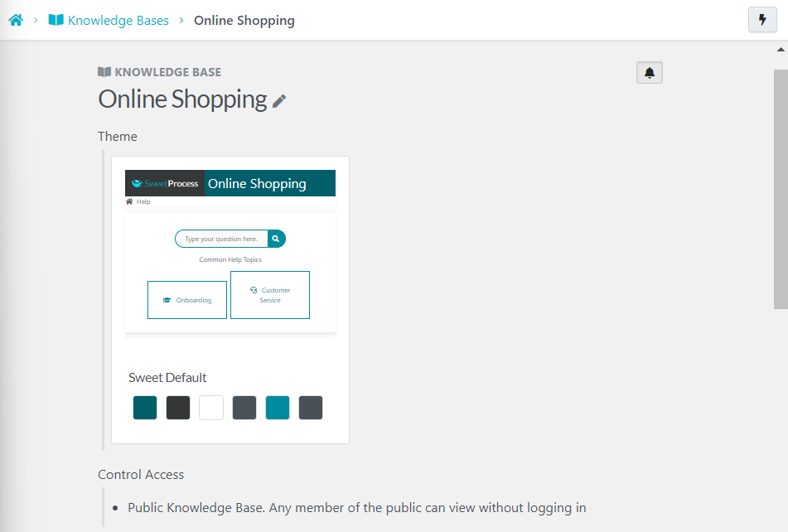Pick the charcoal black color swatch

coord(178,408)
